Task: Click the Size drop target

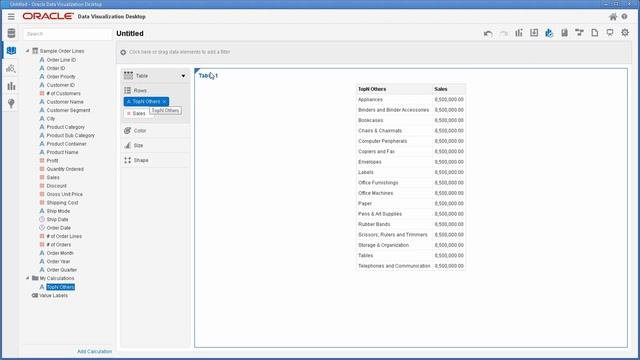Action: (155, 145)
